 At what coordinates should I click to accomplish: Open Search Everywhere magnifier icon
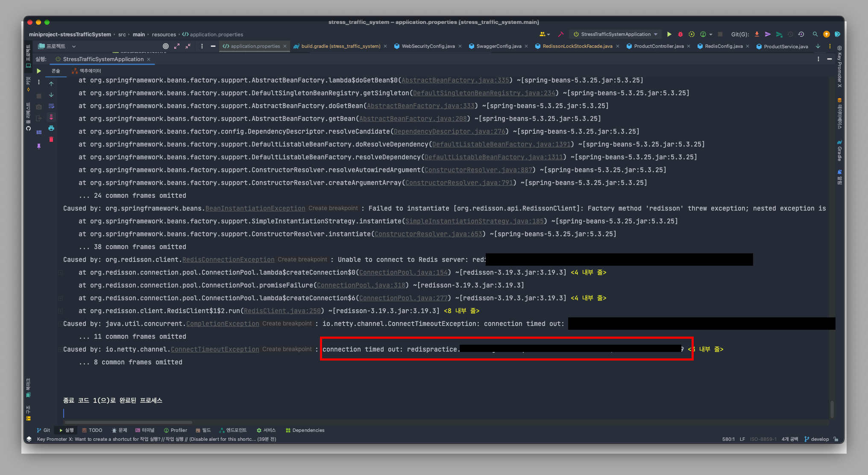(x=815, y=34)
